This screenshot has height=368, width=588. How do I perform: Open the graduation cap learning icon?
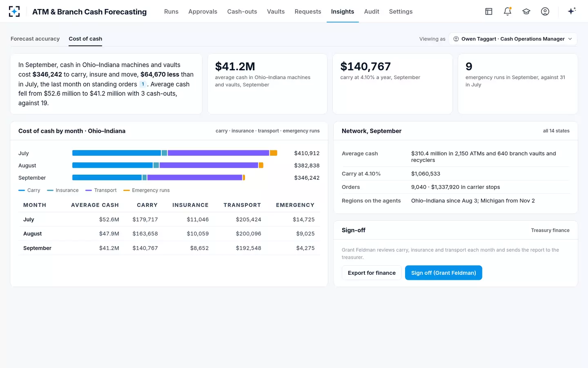[x=526, y=11]
